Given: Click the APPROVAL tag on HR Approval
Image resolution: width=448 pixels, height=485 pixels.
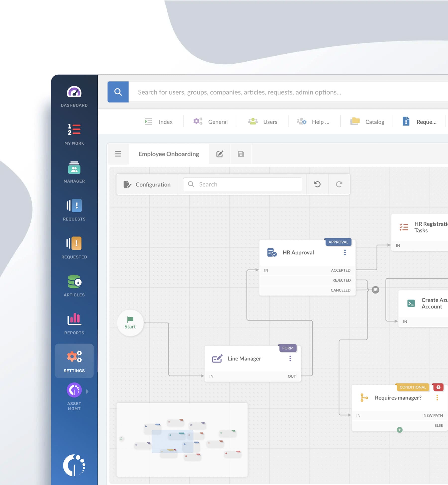Looking at the screenshot, I should (x=338, y=242).
